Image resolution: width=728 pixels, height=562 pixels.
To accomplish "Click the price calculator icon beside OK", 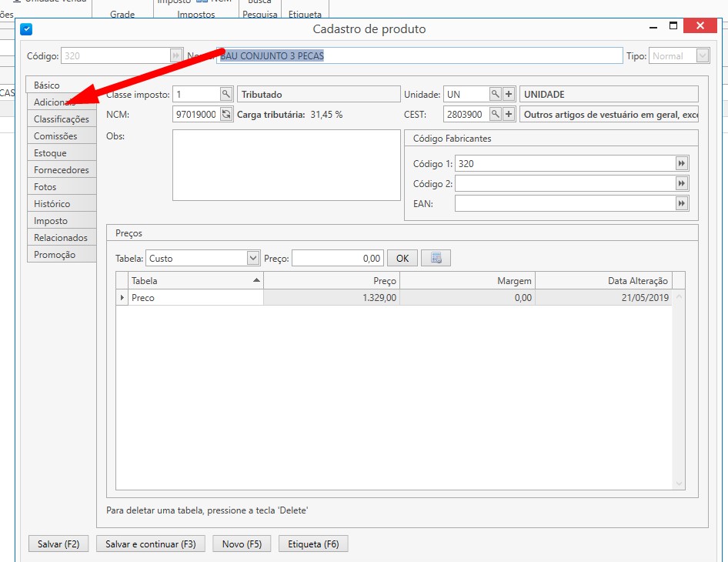I will point(436,258).
